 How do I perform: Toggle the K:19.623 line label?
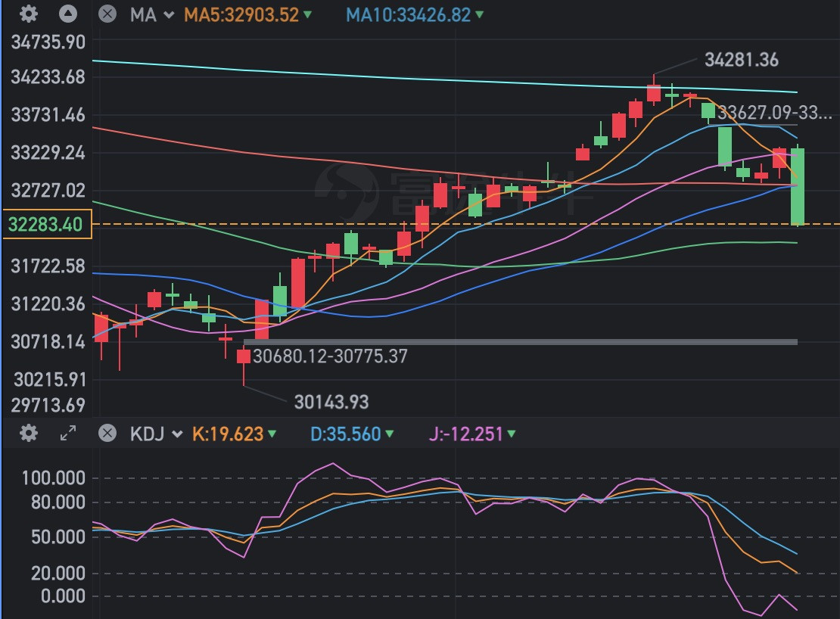coord(227,434)
